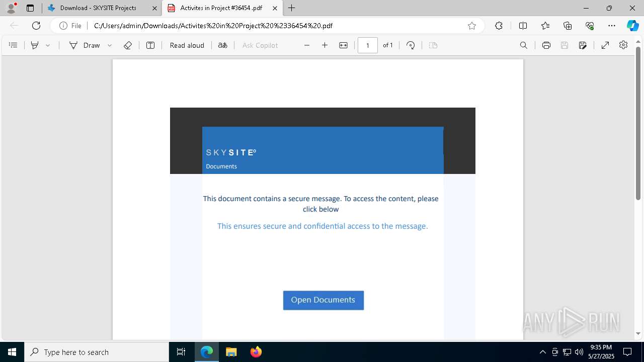Viewport: 644px width, 362px height.
Task: Open Settings and more menu
Action: [612, 26]
